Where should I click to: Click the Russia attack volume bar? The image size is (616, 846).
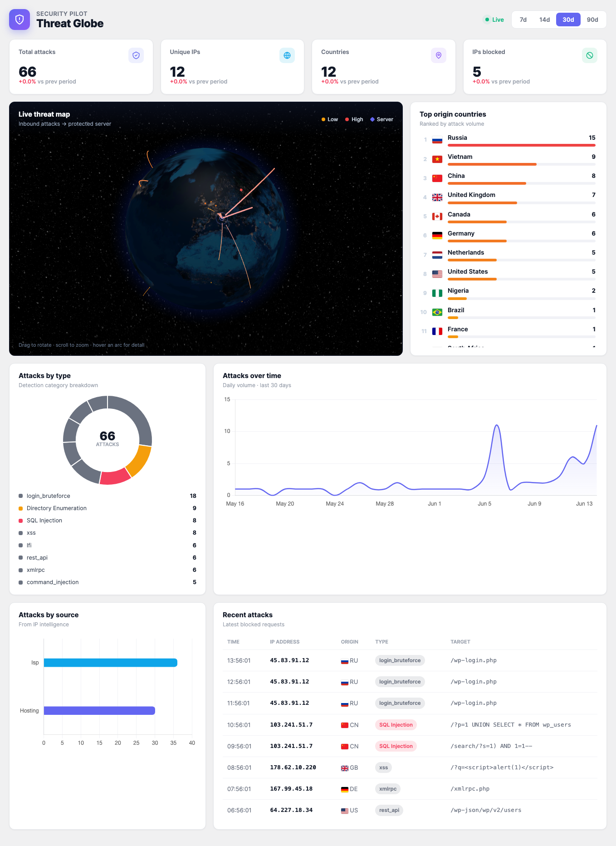pos(521,145)
